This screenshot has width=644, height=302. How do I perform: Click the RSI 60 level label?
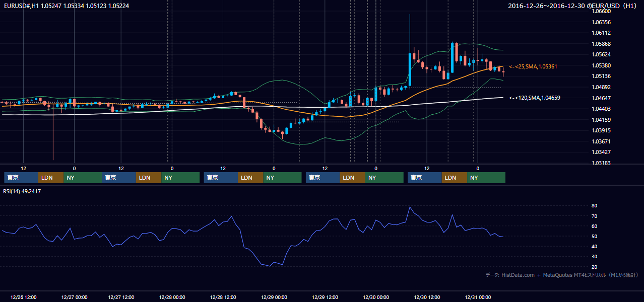pyautogui.click(x=595, y=226)
